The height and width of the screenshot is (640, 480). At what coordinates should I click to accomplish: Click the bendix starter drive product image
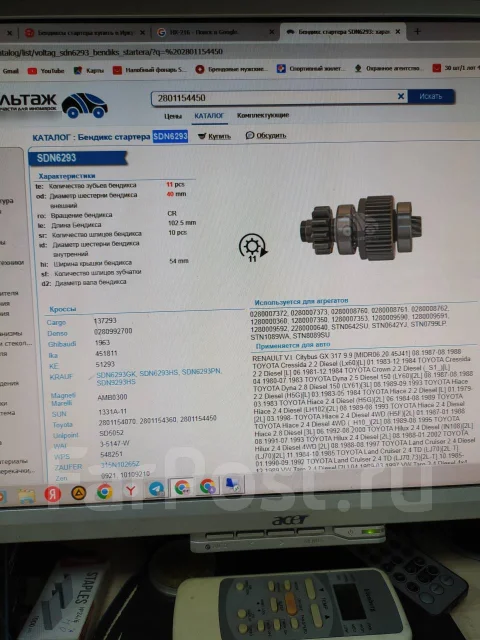click(361, 228)
